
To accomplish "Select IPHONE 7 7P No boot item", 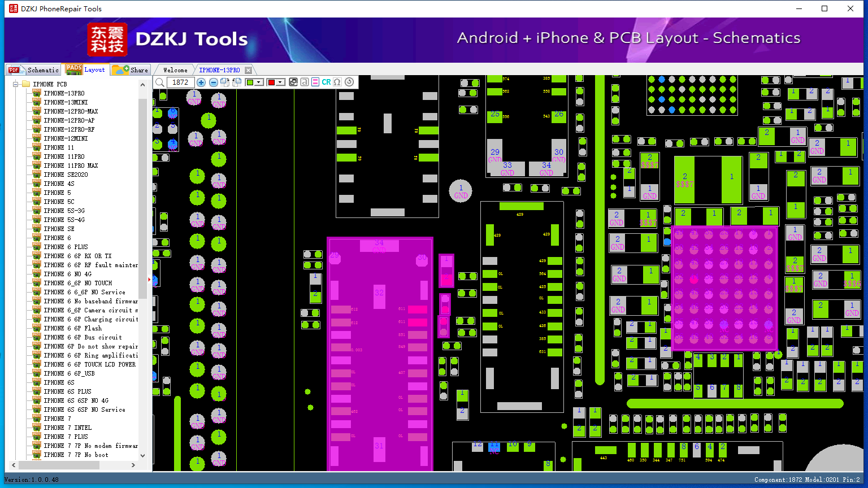I will click(x=76, y=455).
